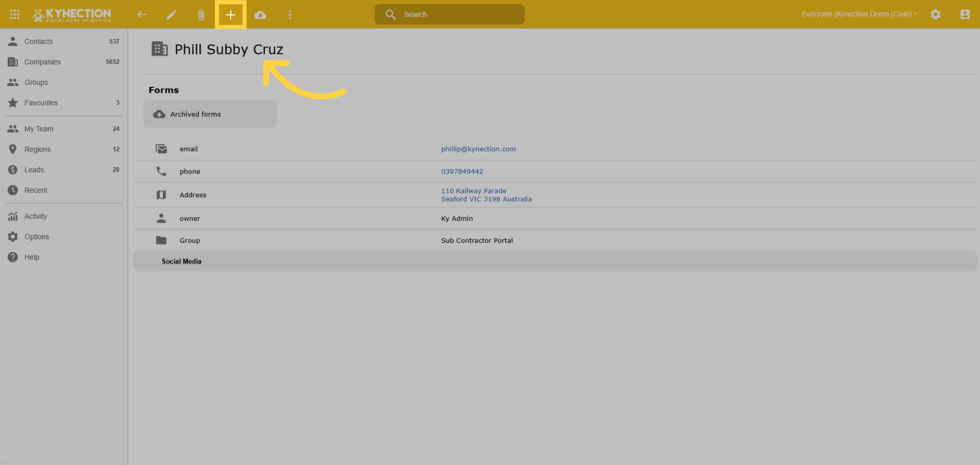980x465 pixels.
Task: Click the cloud download icon in toolbar
Action: (260, 15)
